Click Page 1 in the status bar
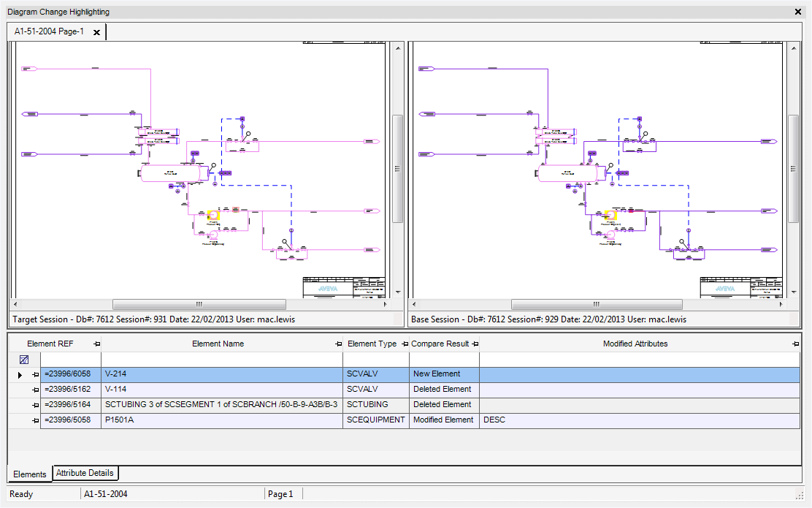The height and width of the screenshot is (508, 812). 280,494
